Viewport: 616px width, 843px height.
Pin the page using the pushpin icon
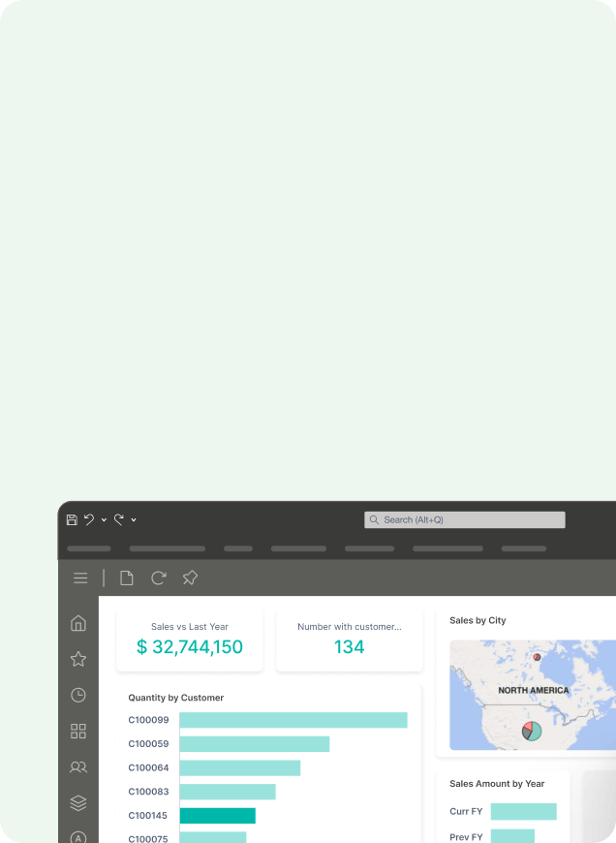(190, 578)
